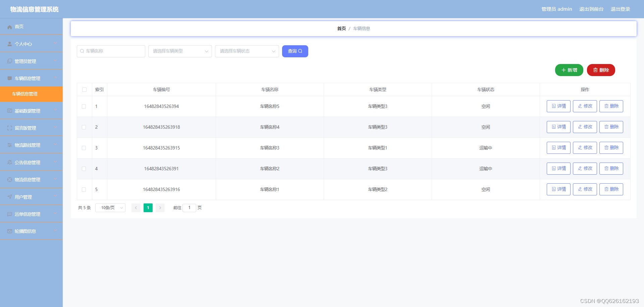The height and width of the screenshot is (307, 644).
Task: Click the green 新增 button
Action: (x=569, y=70)
